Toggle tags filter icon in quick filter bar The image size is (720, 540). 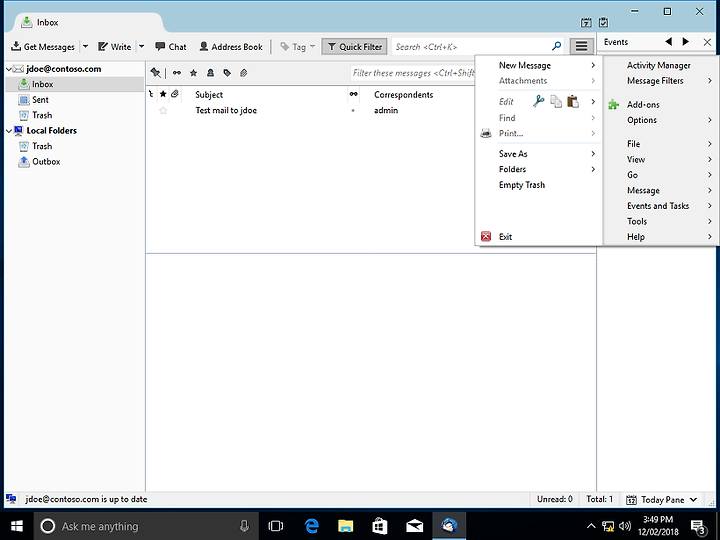click(x=227, y=73)
